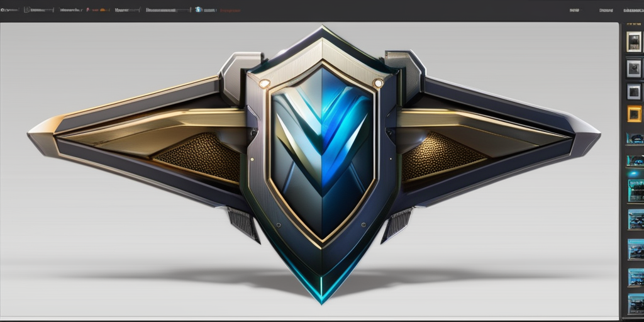The image size is (644, 322).
Task: Open the bottom-most thumbnail in right panel
Action: [635, 304]
